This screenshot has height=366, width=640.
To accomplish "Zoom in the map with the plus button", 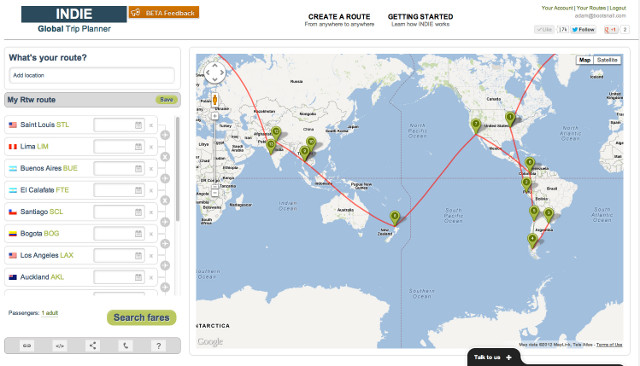I will pyautogui.click(x=215, y=116).
